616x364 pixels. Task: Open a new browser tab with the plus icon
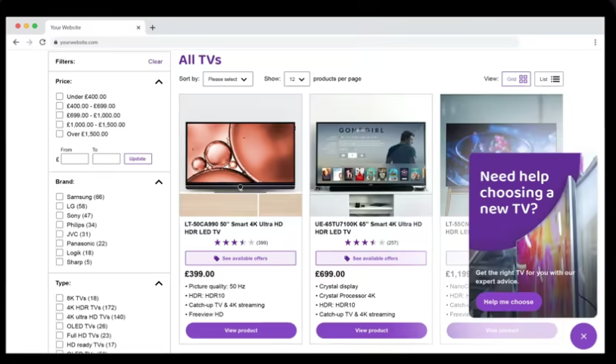click(152, 27)
